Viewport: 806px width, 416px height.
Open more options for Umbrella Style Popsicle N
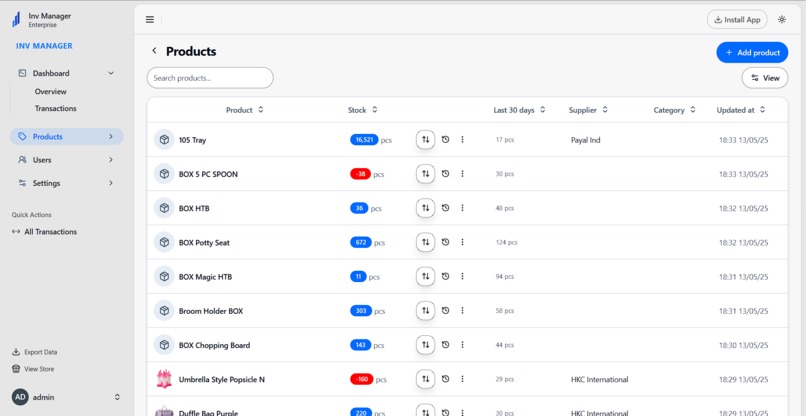coord(462,379)
